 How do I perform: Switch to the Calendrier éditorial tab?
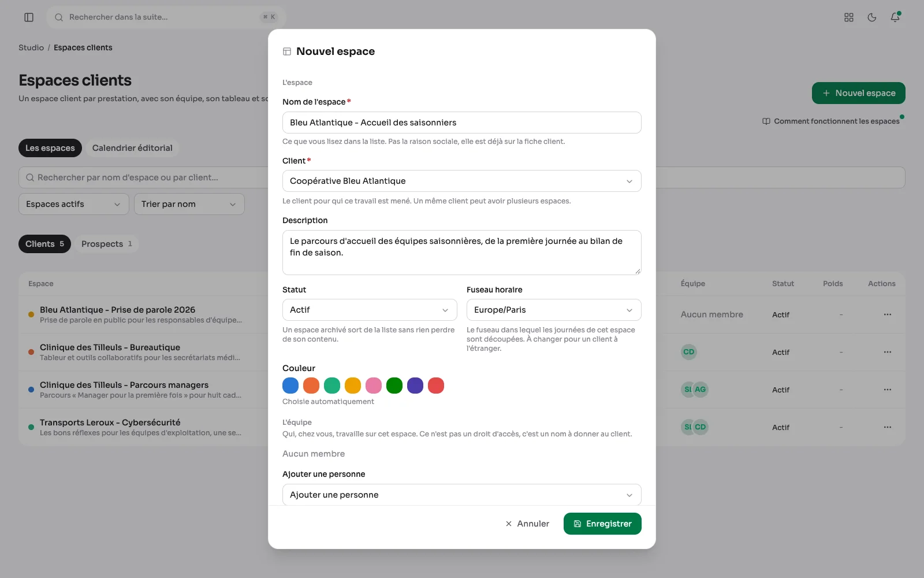pyautogui.click(x=132, y=148)
